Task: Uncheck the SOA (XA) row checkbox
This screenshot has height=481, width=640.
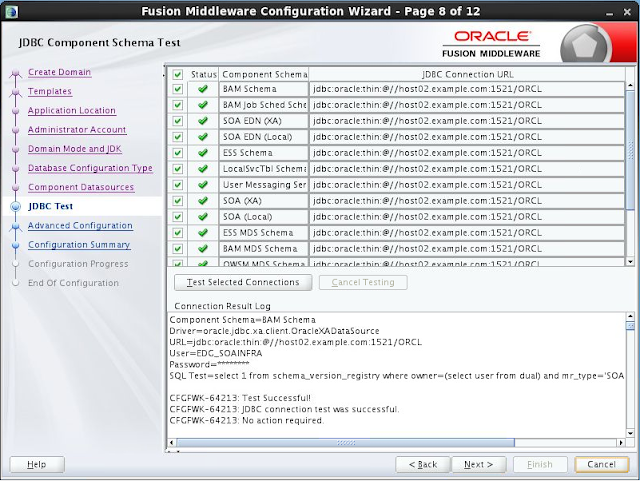Action: point(178,201)
